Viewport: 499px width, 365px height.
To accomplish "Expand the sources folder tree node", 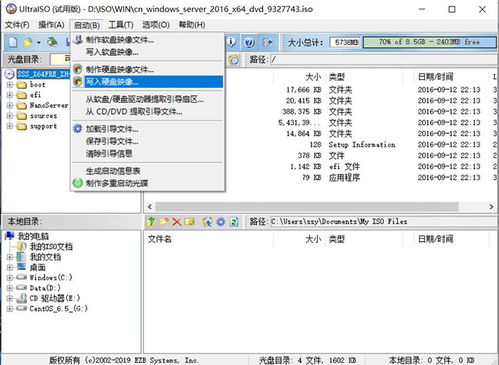I will coord(10,116).
